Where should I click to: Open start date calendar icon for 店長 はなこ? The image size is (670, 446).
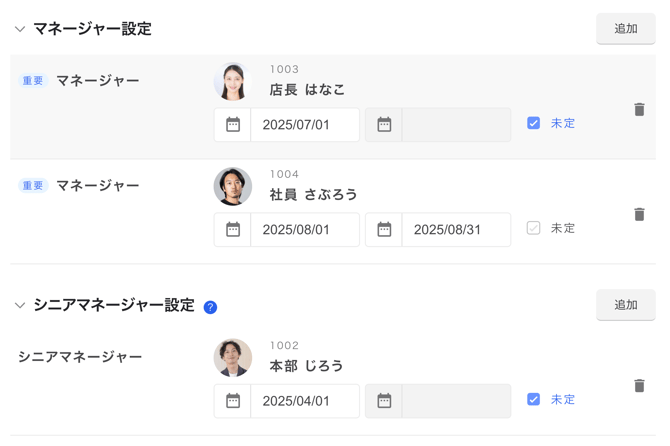233,125
